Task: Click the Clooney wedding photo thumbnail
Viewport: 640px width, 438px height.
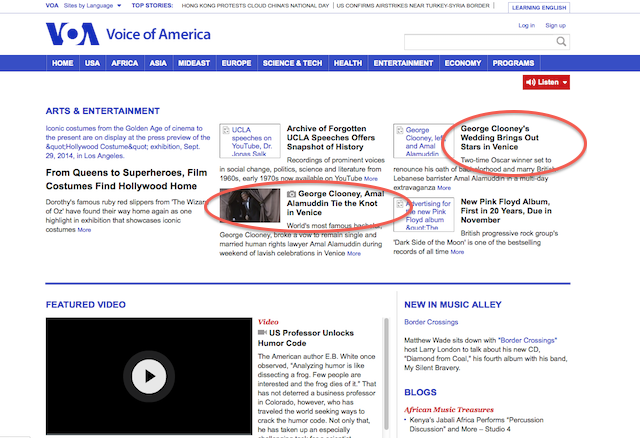Action: click(x=250, y=205)
